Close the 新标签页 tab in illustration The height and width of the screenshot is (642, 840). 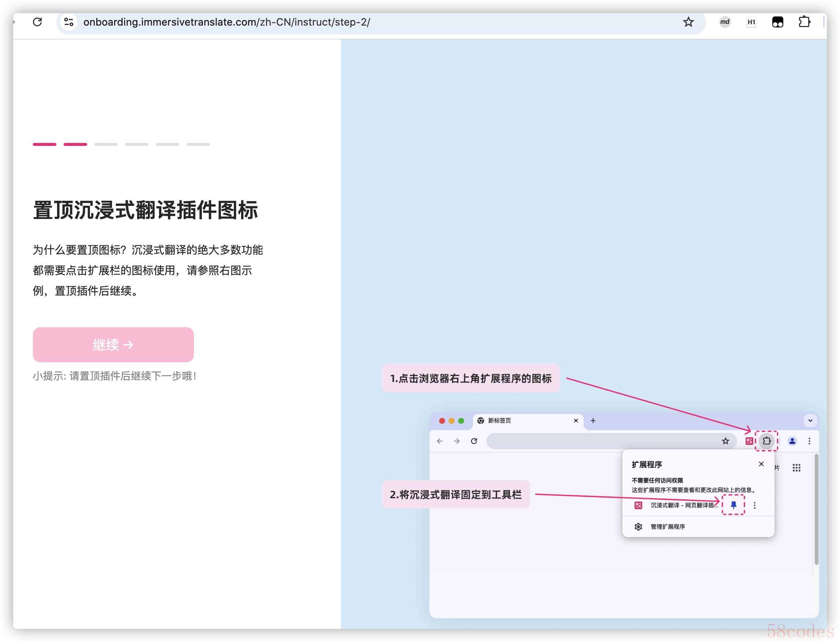click(576, 421)
